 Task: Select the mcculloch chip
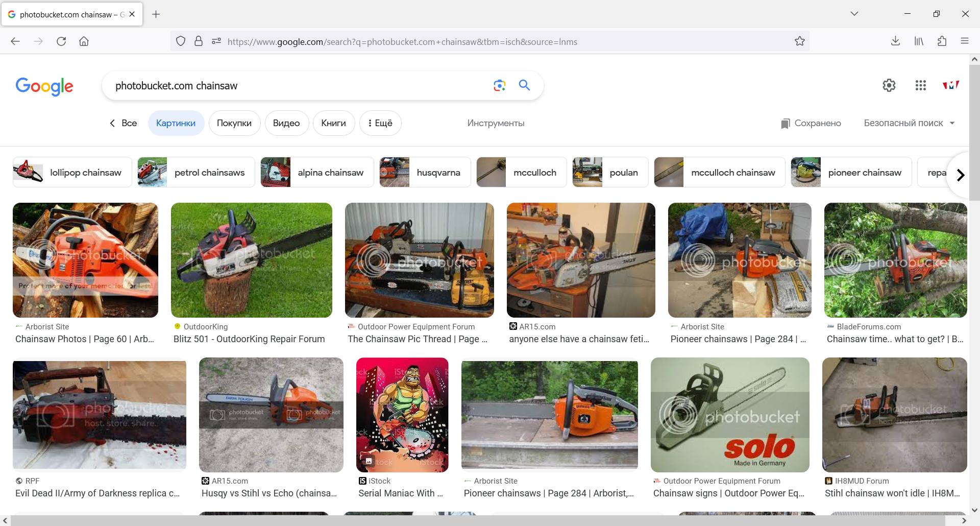[x=521, y=173]
